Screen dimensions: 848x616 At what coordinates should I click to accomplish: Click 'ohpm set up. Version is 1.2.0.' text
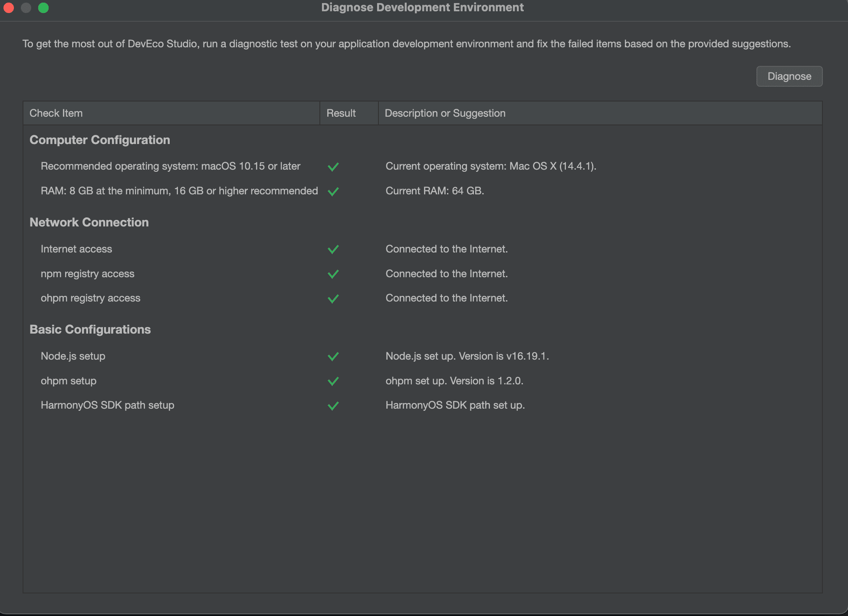click(454, 381)
